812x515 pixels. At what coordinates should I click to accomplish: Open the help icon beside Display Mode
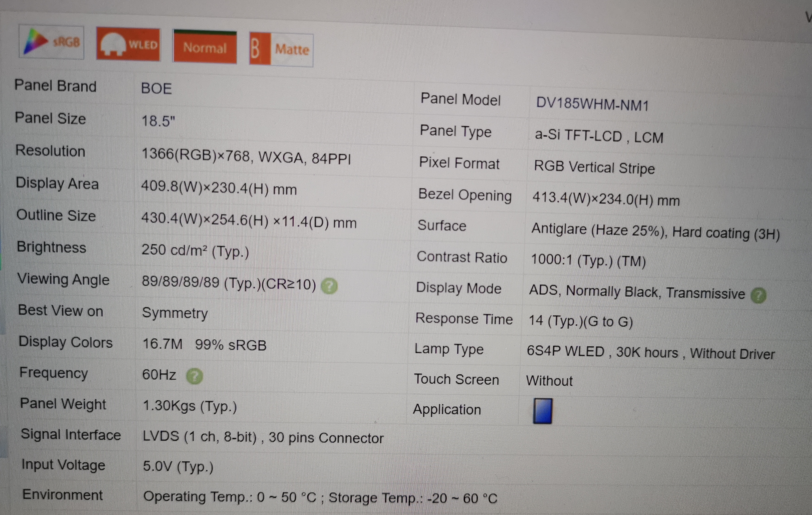click(x=758, y=296)
